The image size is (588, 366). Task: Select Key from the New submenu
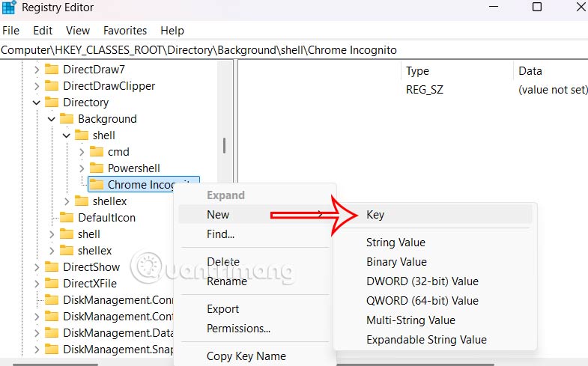point(434,215)
